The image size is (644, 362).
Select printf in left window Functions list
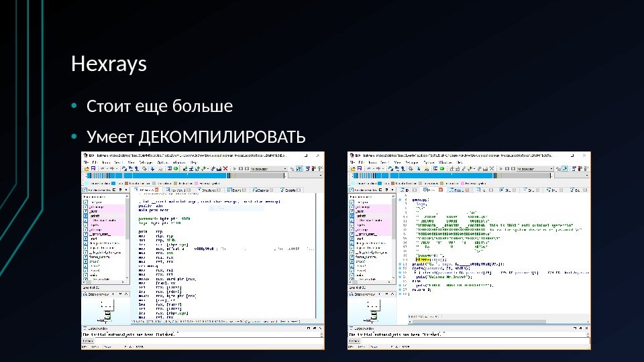coord(95,216)
